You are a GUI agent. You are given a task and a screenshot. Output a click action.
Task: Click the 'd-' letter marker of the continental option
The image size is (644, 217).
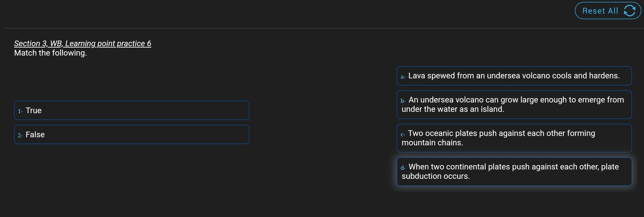[403, 167]
